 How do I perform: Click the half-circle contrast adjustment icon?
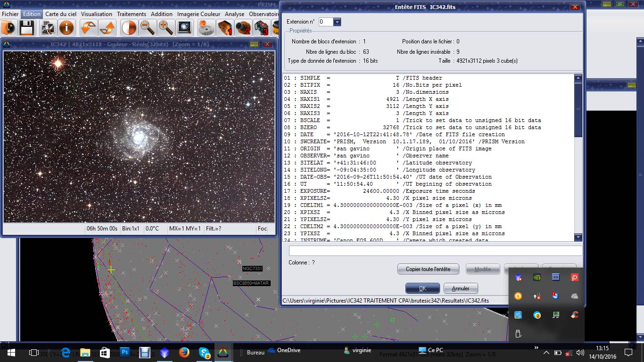point(129,28)
